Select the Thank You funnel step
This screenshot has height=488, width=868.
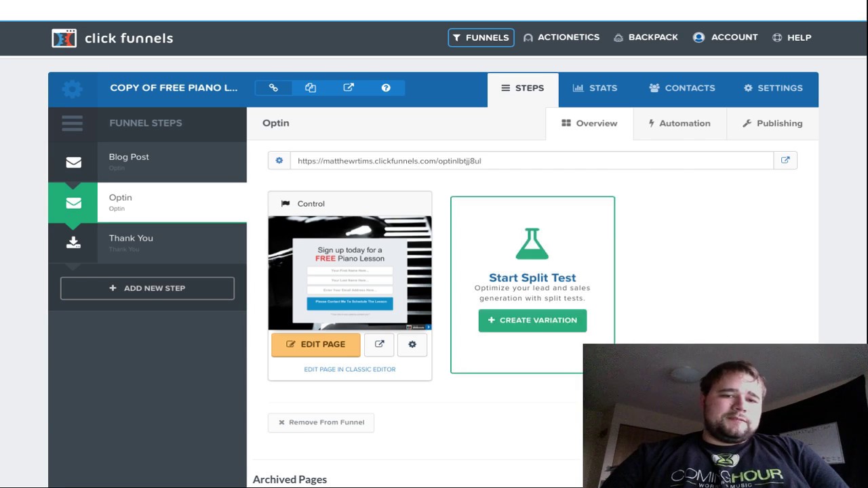(147, 243)
